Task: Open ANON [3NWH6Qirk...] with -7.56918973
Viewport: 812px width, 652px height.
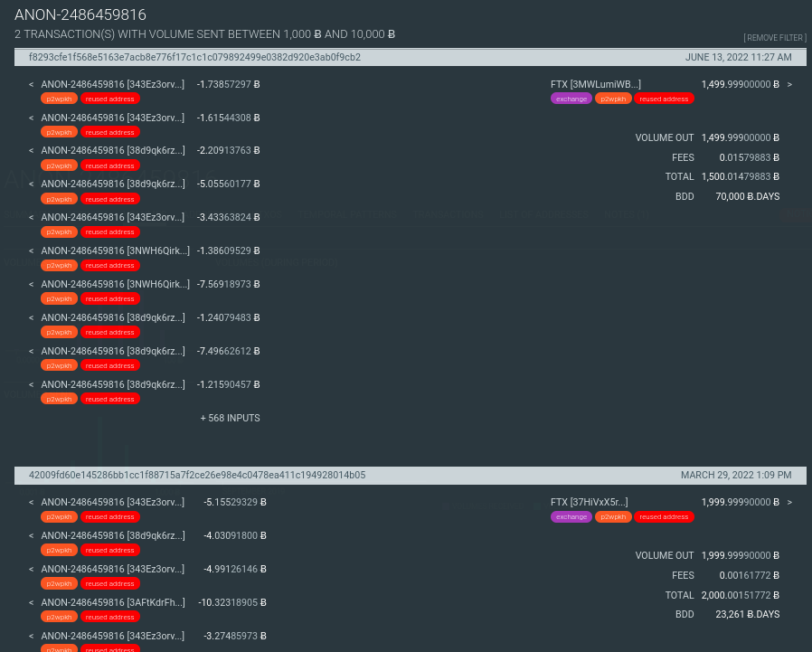Action: pyautogui.click(x=116, y=284)
